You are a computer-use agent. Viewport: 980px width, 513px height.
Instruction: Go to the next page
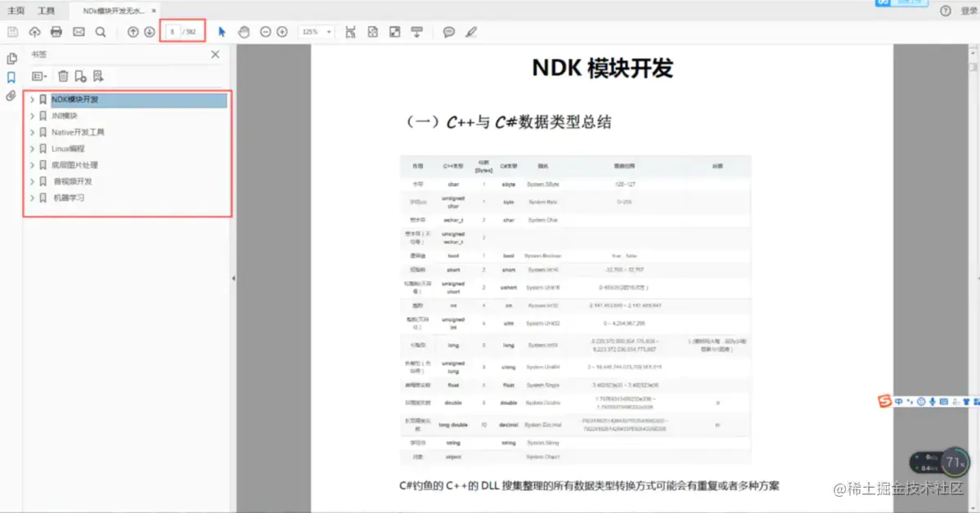pos(151,31)
